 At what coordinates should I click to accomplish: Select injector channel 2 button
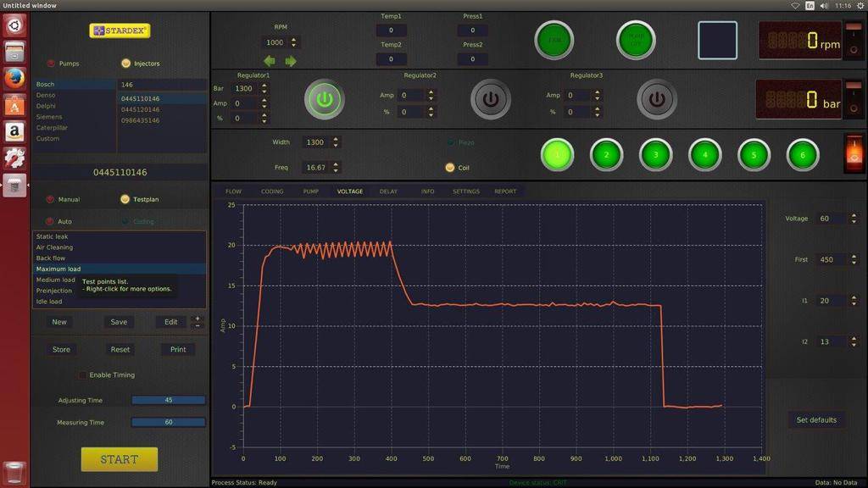[x=607, y=155]
